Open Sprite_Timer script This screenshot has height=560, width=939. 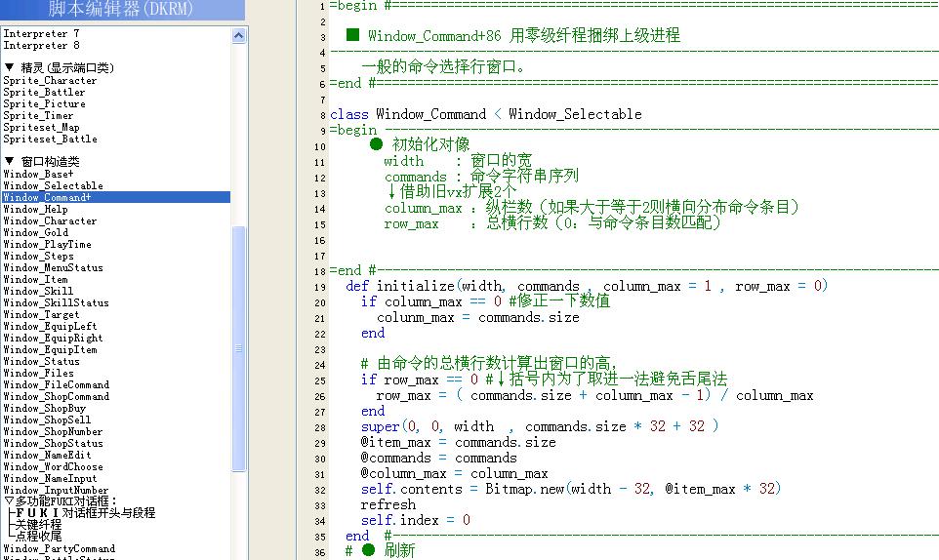tap(38, 115)
